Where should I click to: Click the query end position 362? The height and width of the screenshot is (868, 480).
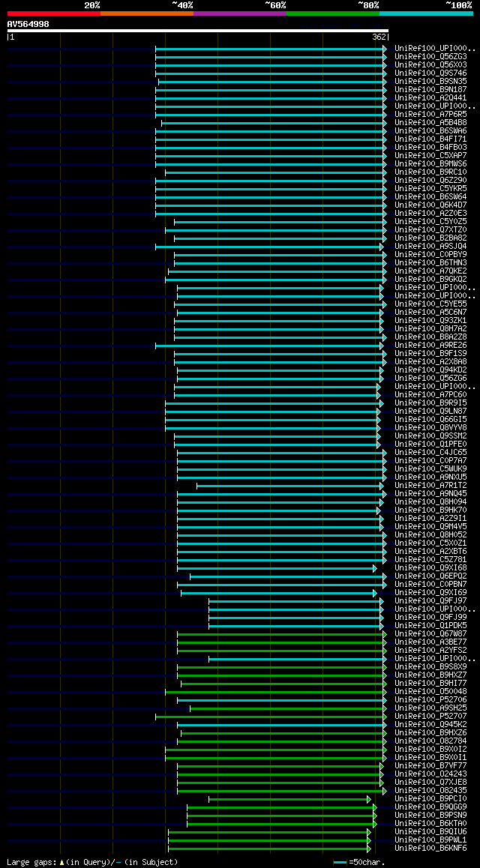[x=379, y=37]
